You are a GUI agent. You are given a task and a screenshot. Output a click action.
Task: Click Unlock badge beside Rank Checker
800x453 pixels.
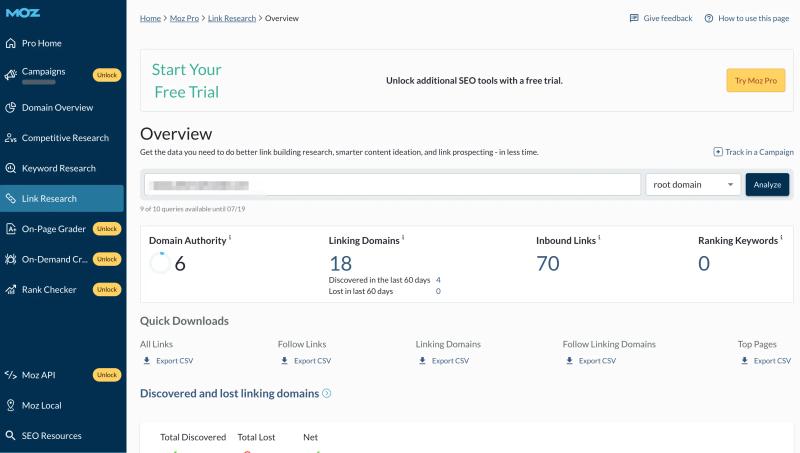[107, 289]
